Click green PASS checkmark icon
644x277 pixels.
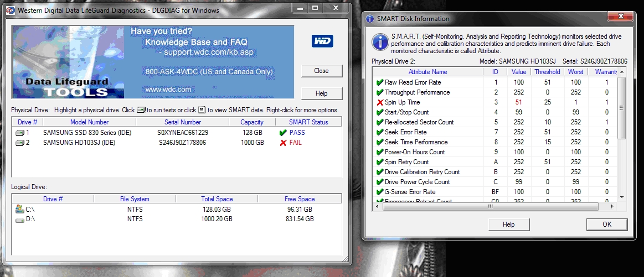point(282,133)
